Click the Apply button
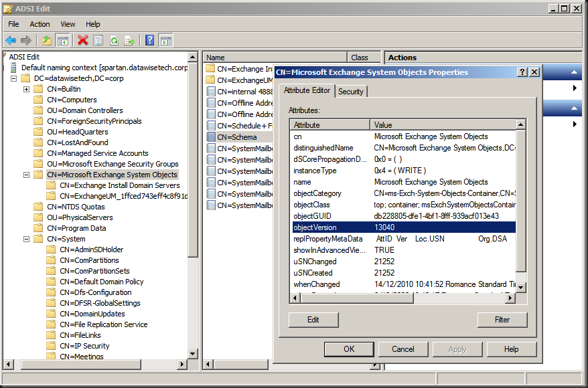 [457, 349]
